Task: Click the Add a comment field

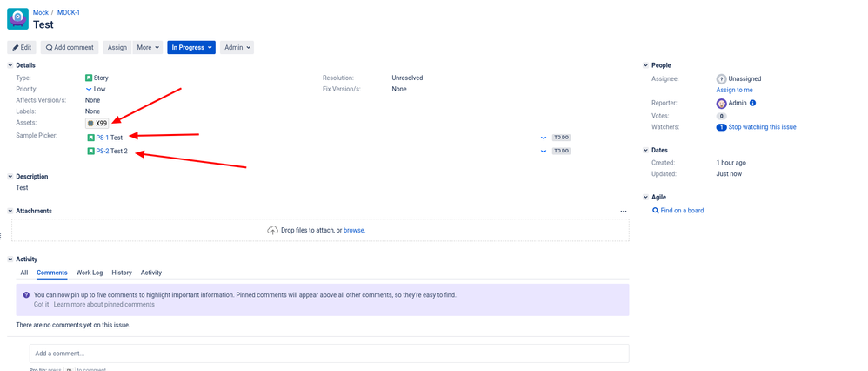Action: point(330,354)
